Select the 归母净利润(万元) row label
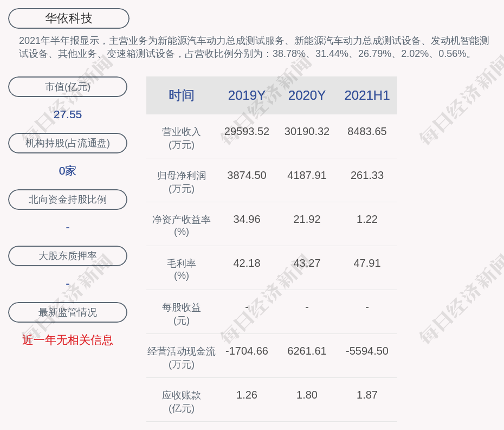 pyautogui.click(x=182, y=182)
